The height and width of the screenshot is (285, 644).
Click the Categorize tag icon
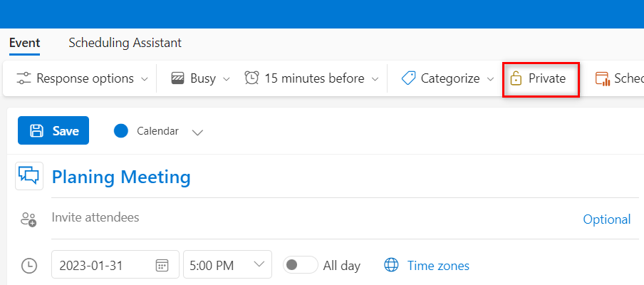pyautogui.click(x=408, y=78)
